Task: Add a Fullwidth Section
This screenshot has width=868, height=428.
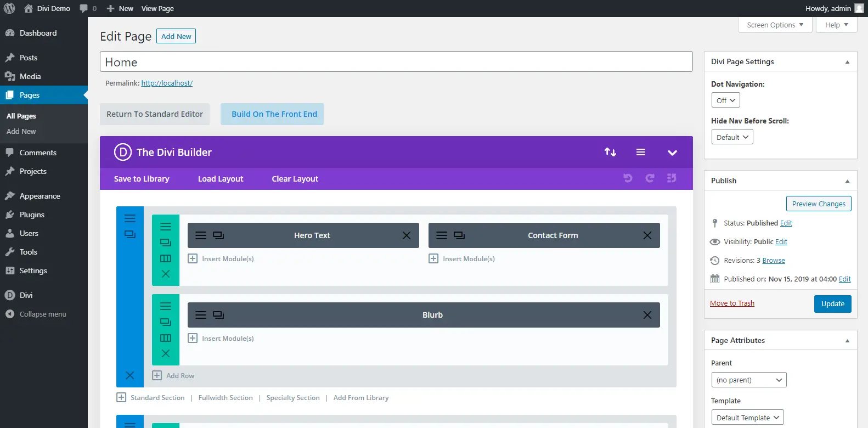Action: (x=226, y=397)
